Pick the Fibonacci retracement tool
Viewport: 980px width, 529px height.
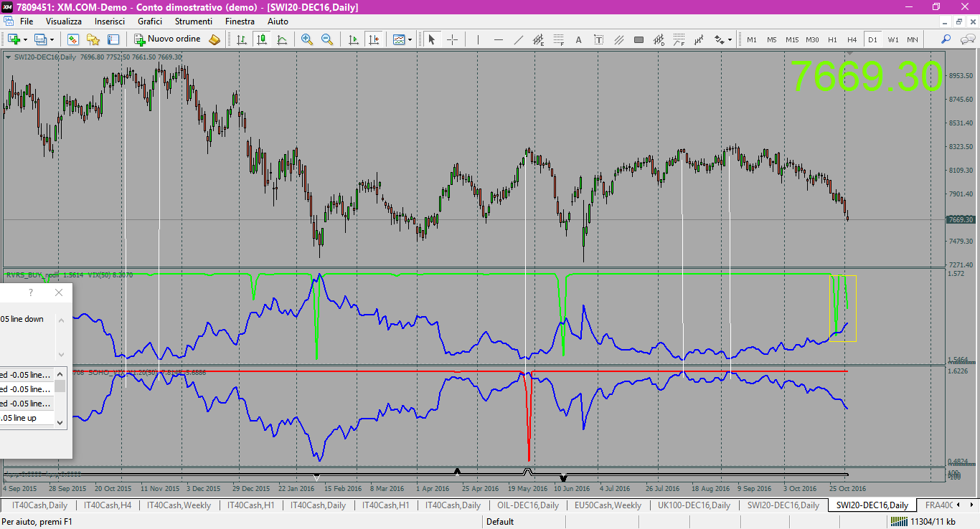(558, 39)
